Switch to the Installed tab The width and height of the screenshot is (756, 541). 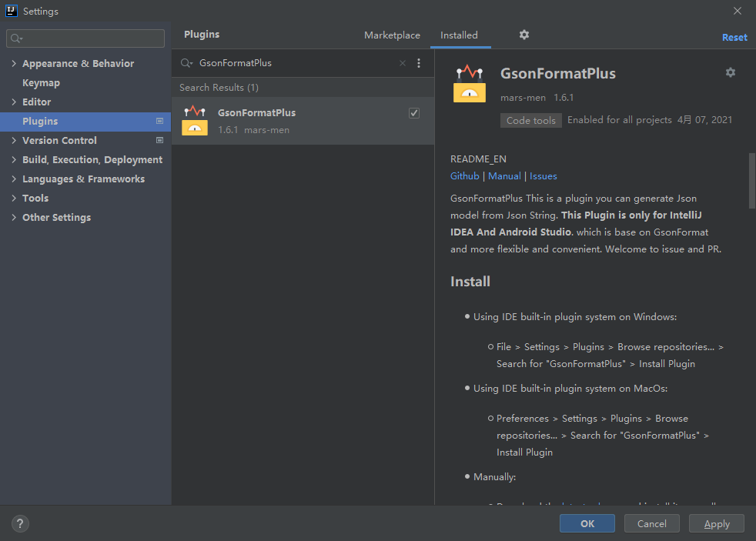(x=459, y=35)
